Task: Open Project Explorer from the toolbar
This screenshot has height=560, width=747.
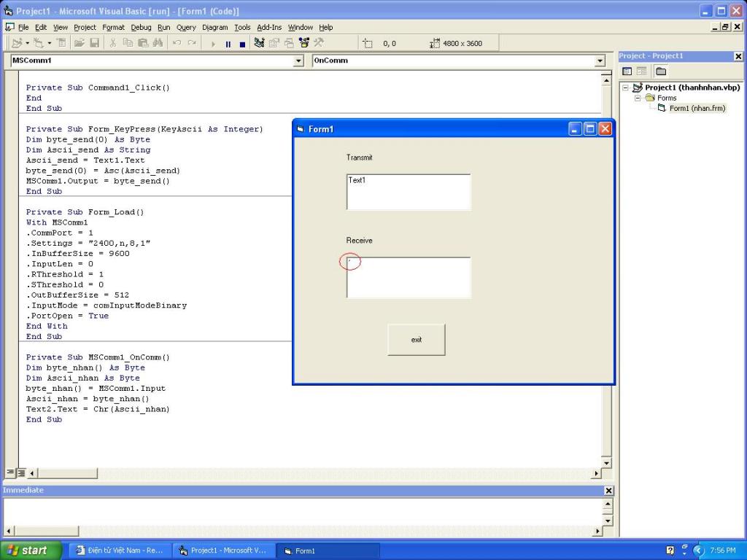Action: [x=259, y=44]
